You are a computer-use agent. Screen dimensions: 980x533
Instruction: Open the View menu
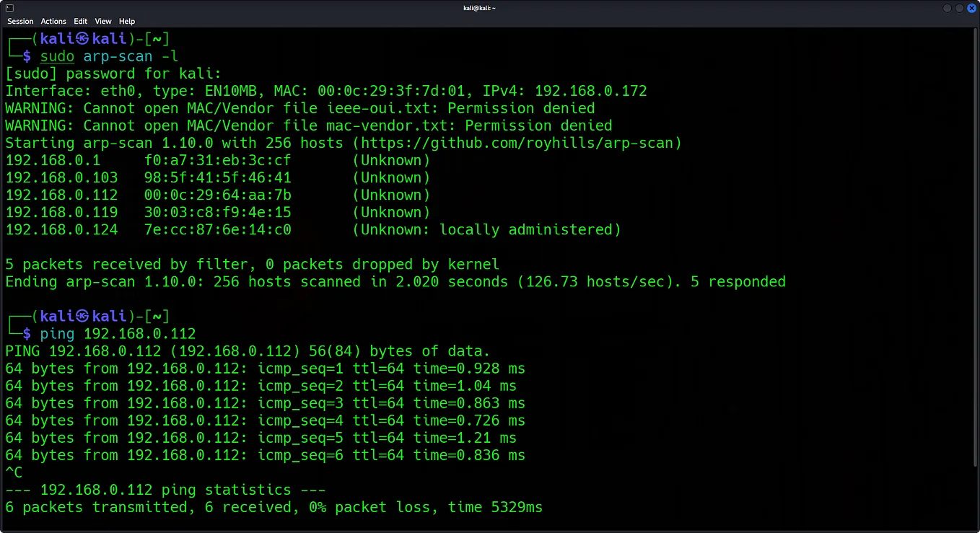[x=102, y=21]
